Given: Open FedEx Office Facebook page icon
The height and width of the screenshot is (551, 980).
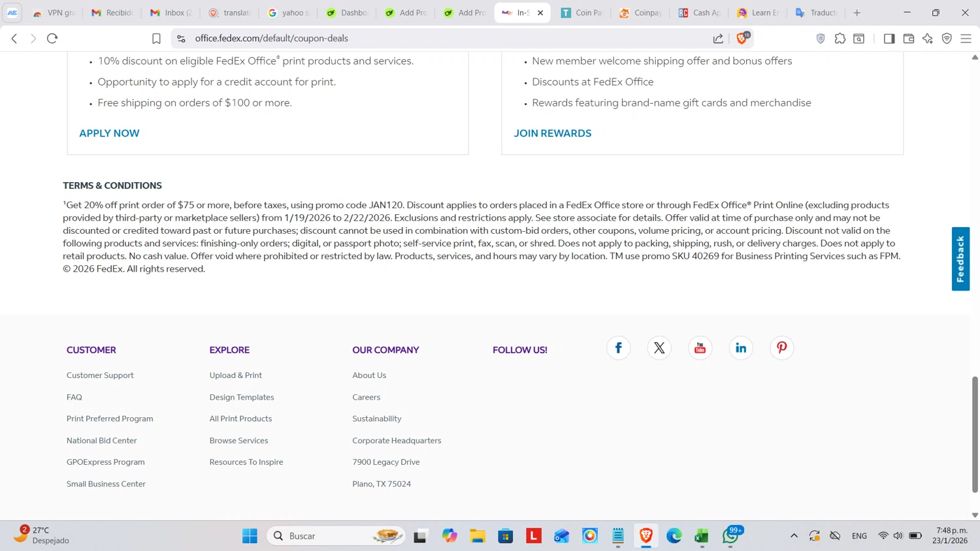Looking at the screenshot, I should coord(618,348).
